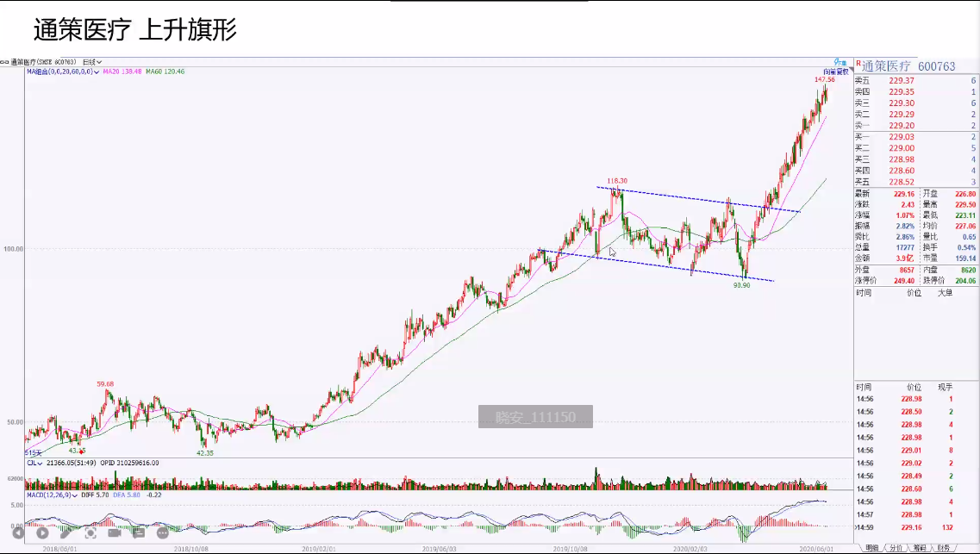Screen dimensions: 980x554
Task: Select the 卖一 price 229.20
Action: point(902,126)
